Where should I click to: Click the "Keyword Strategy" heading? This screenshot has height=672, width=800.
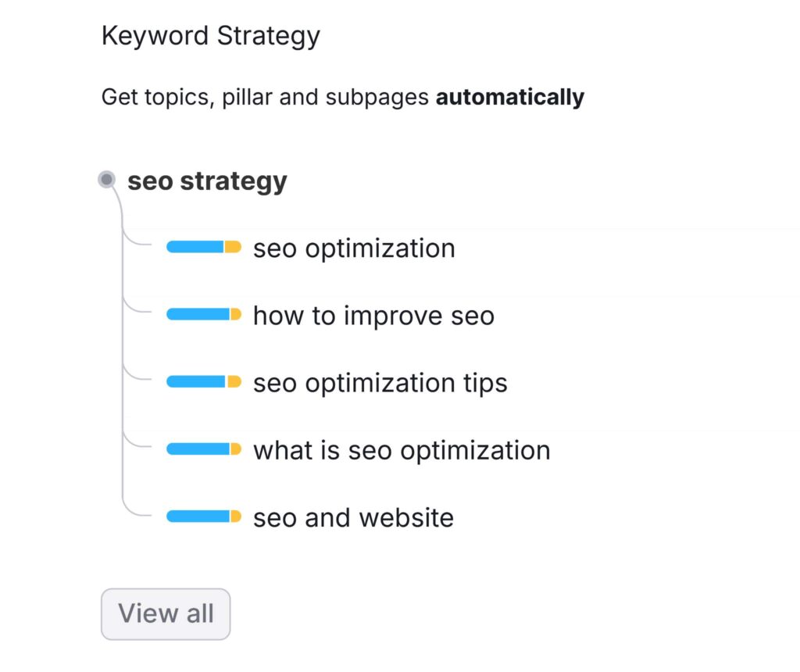[211, 36]
